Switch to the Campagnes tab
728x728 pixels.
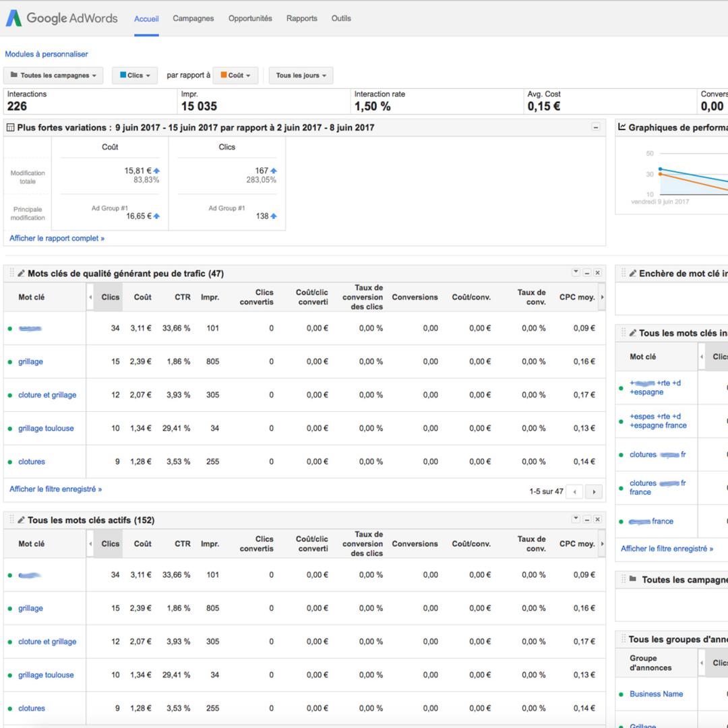tap(193, 19)
